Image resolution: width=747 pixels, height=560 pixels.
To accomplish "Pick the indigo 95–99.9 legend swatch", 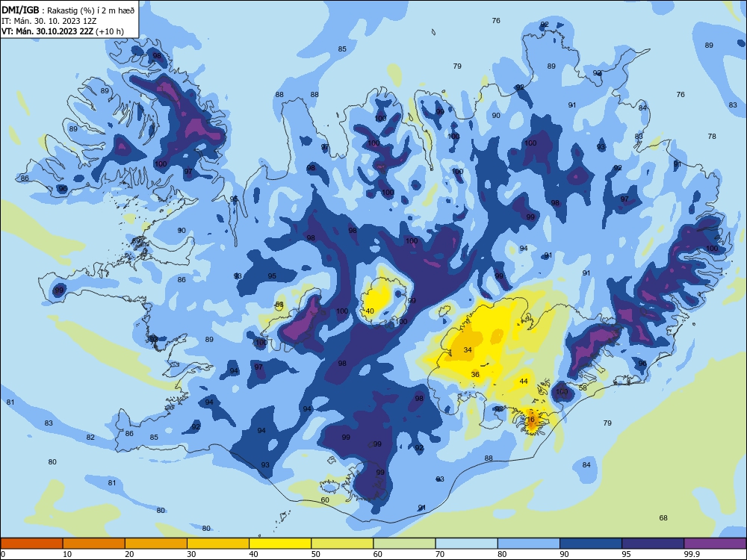I will point(653,544).
